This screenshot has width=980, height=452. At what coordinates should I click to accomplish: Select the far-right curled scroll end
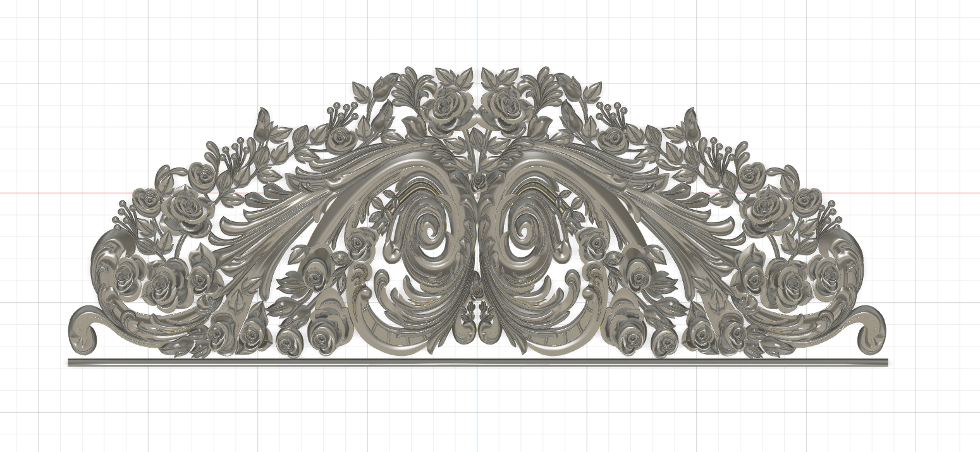pyautogui.click(x=870, y=327)
